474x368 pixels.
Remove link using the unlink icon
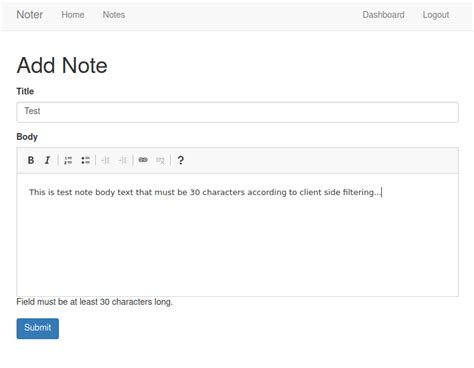160,160
